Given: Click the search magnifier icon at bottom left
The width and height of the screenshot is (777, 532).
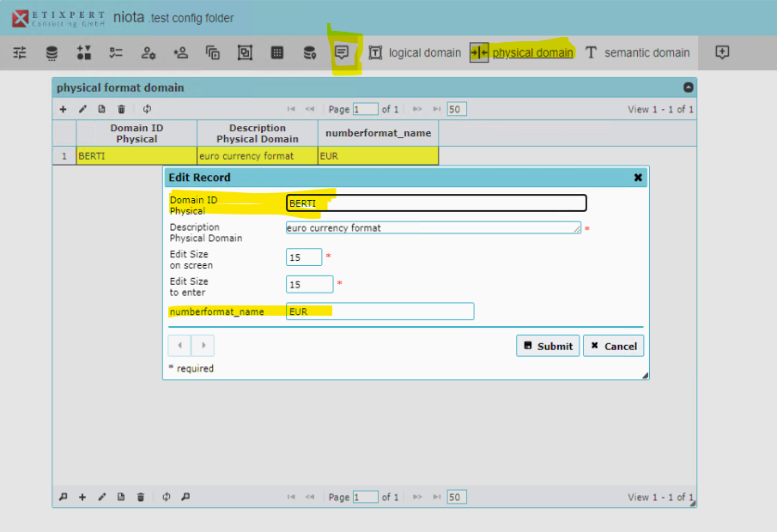Looking at the screenshot, I should [x=63, y=497].
